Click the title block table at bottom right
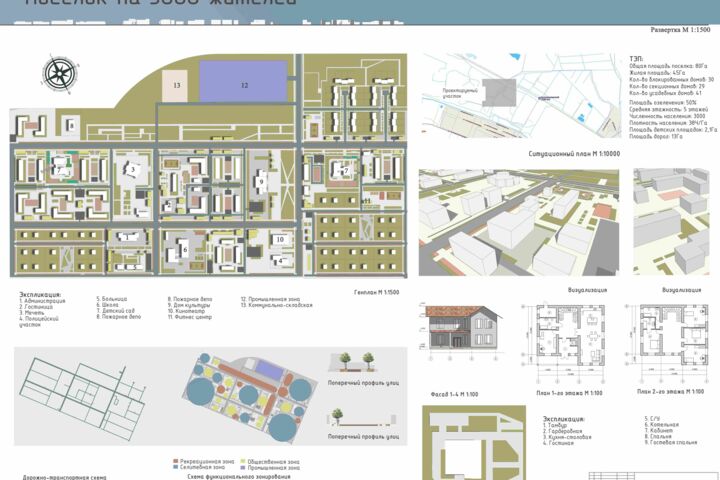720x480 pixels. (653, 475)
